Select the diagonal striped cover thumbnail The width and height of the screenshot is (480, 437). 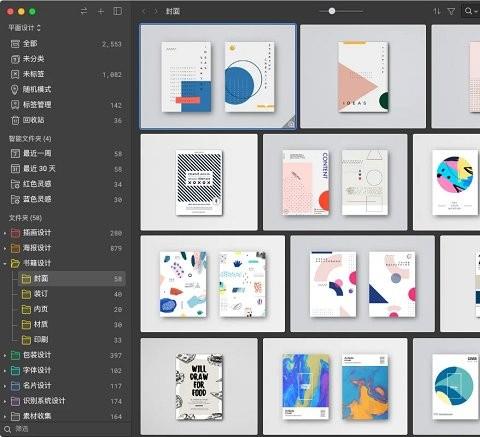[x=199, y=182]
